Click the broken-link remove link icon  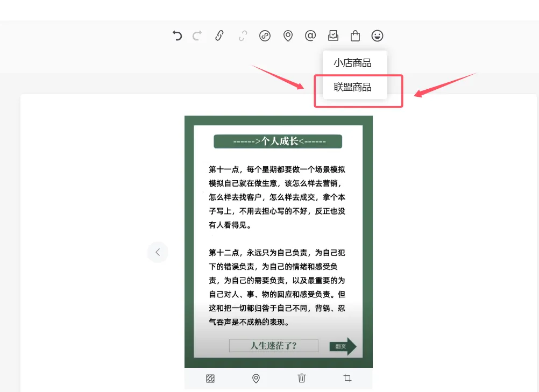(x=242, y=35)
